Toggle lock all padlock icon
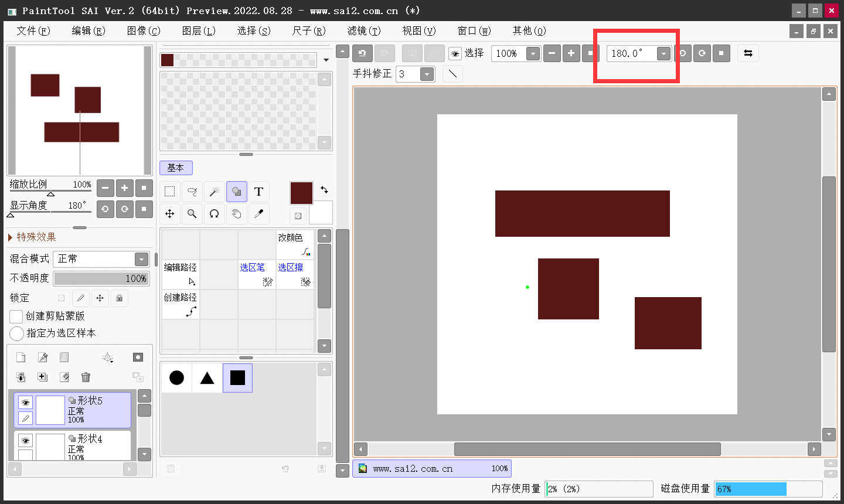 [x=120, y=298]
